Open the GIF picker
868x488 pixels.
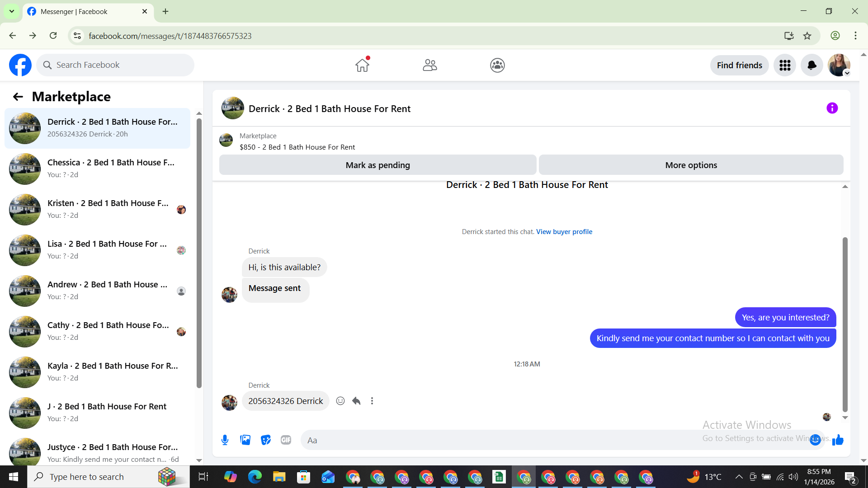coord(286,440)
